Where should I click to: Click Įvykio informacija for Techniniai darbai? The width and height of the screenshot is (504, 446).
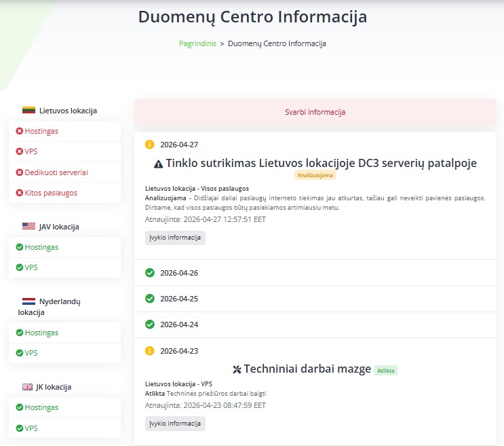[x=175, y=423]
